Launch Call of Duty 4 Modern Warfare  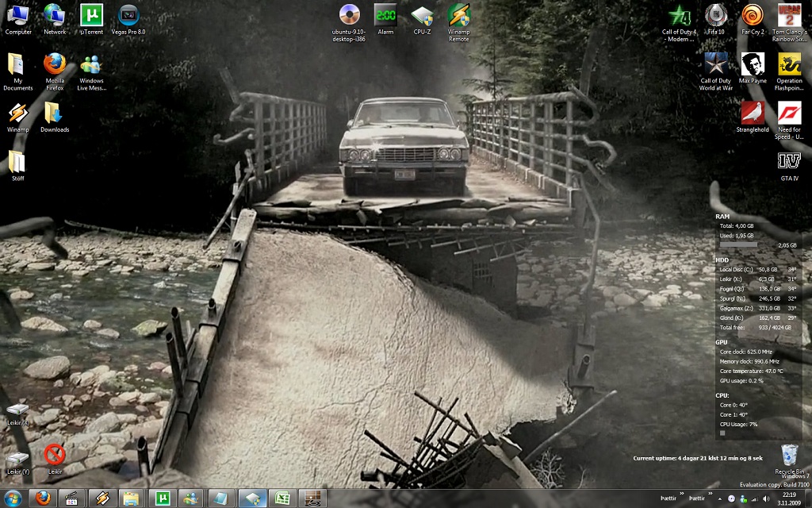click(679, 23)
